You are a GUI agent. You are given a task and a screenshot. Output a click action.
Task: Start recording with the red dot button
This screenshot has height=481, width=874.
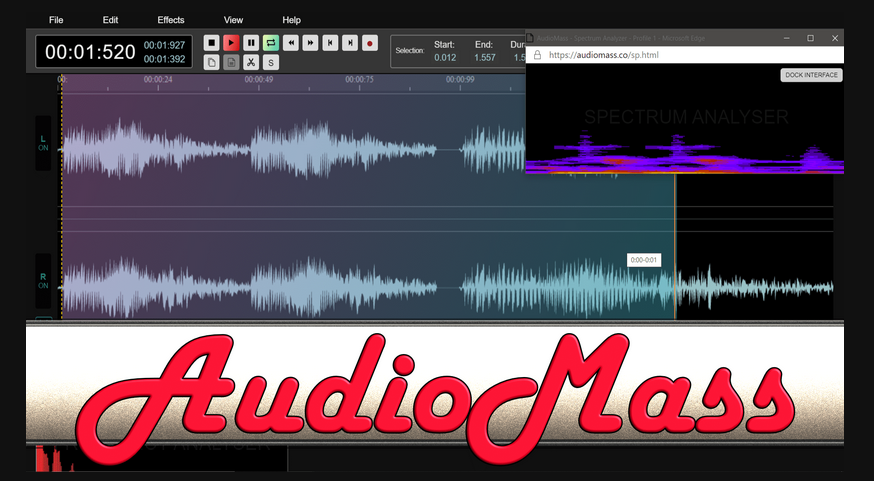(370, 42)
